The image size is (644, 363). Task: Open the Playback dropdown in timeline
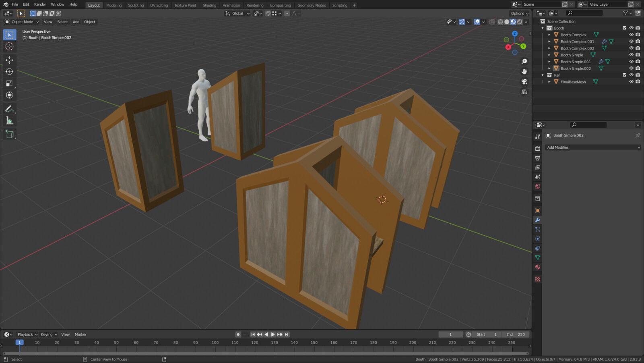pyautogui.click(x=27, y=334)
